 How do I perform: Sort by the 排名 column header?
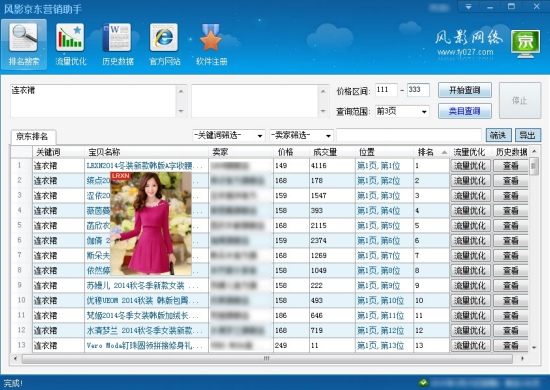click(431, 152)
